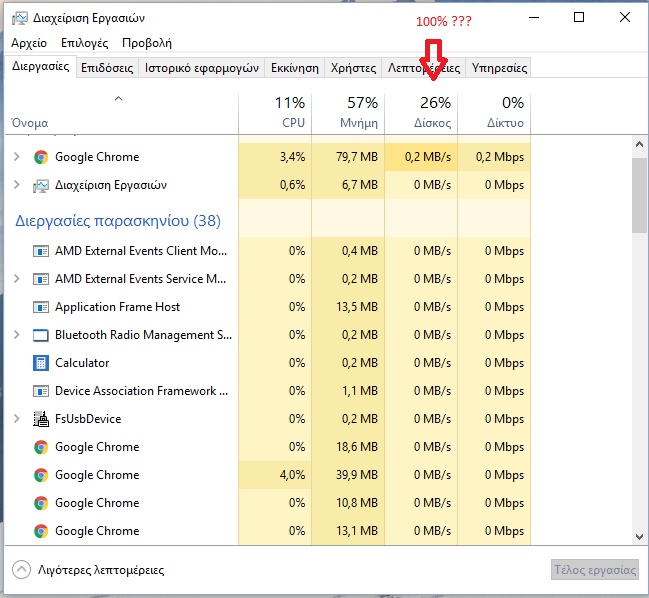The image size is (649, 598).
Task: Click the 4,0% CPU cell
Action: pos(275,475)
